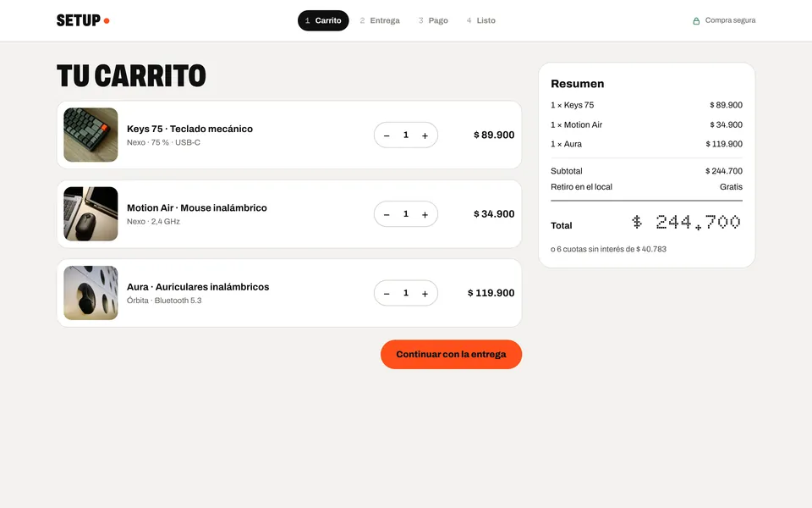812x508 pixels.
Task: Click Continuar con la entrega button
Action: (x=451, y=355)
